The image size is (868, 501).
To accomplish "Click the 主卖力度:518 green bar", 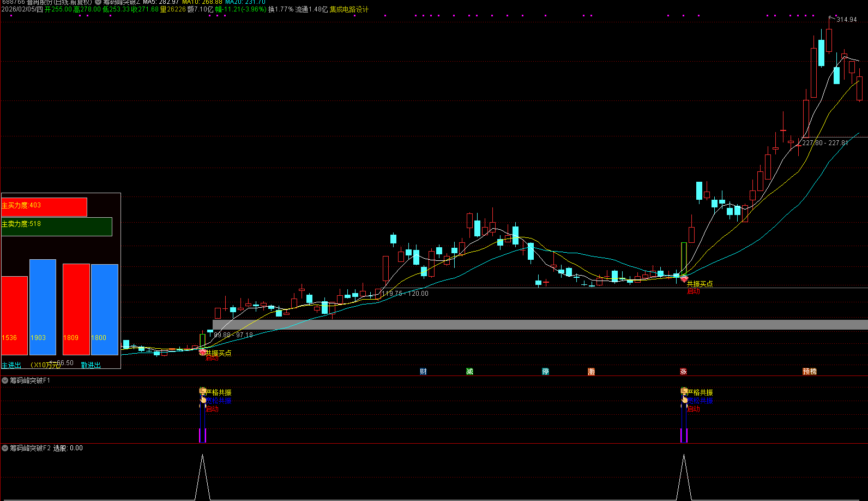I will [57, 226].
